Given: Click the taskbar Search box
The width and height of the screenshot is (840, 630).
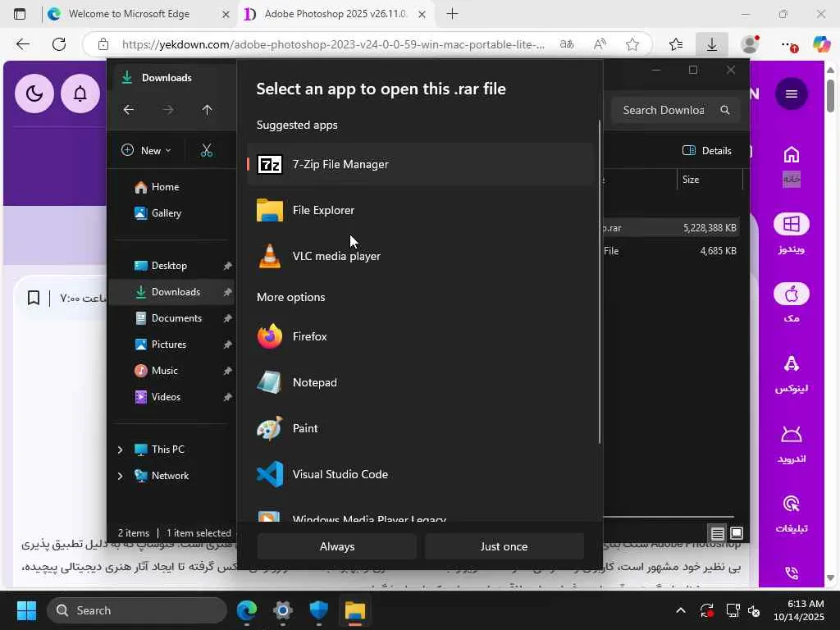Looking at the screenshot, I should (x=137, y=610).
